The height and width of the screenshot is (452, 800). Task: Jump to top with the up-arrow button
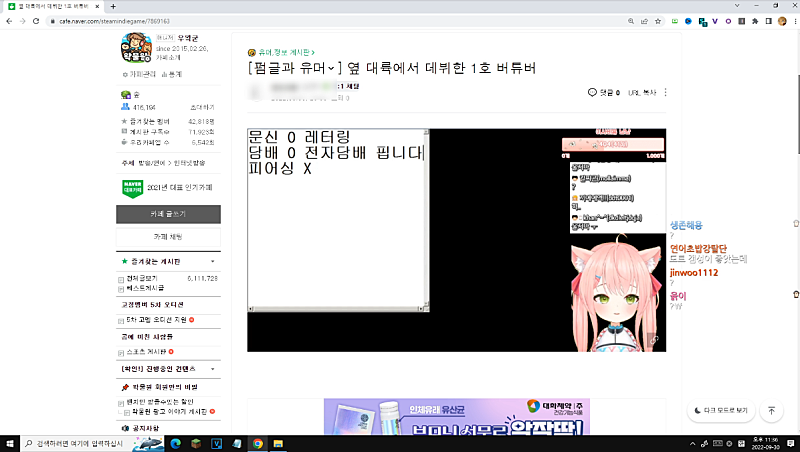click(x=771, y=410)
